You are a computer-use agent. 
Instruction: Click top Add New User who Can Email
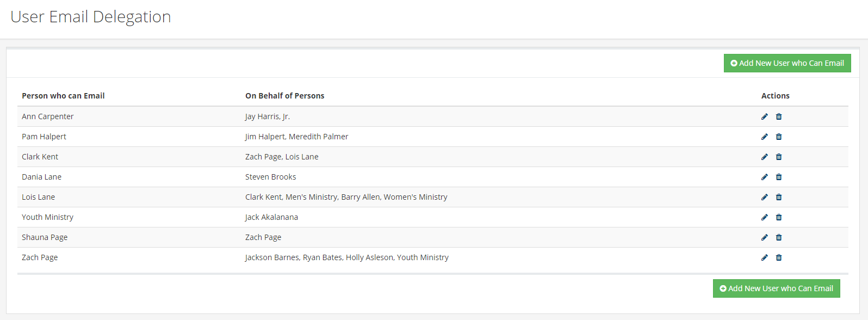(x=787, y=63)
